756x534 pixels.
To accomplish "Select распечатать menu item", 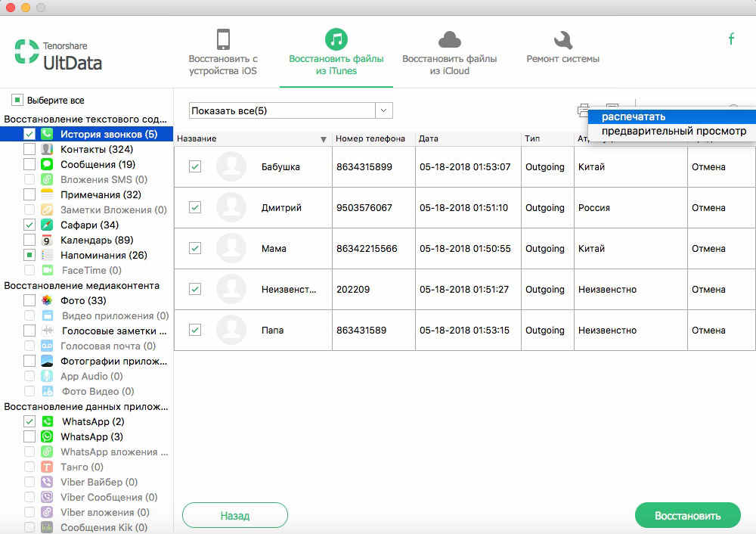I will tap(671, 116).
